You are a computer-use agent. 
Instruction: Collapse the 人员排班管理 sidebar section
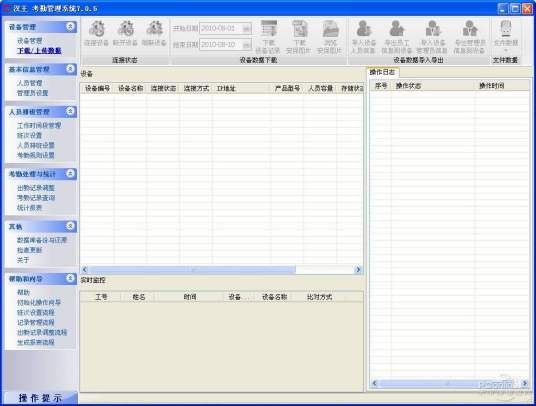tap(70, 111)
